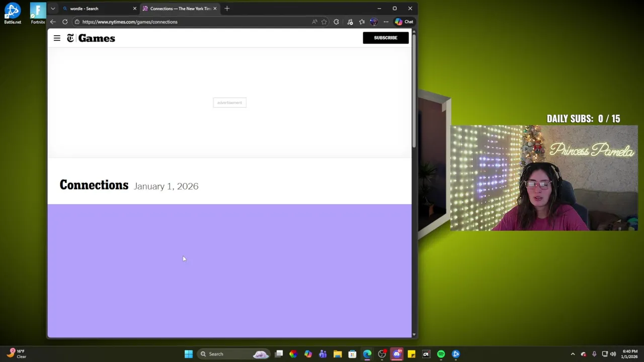
Task: Open the weather widget showing 16°F Clear
Action: tap(16, 353)
